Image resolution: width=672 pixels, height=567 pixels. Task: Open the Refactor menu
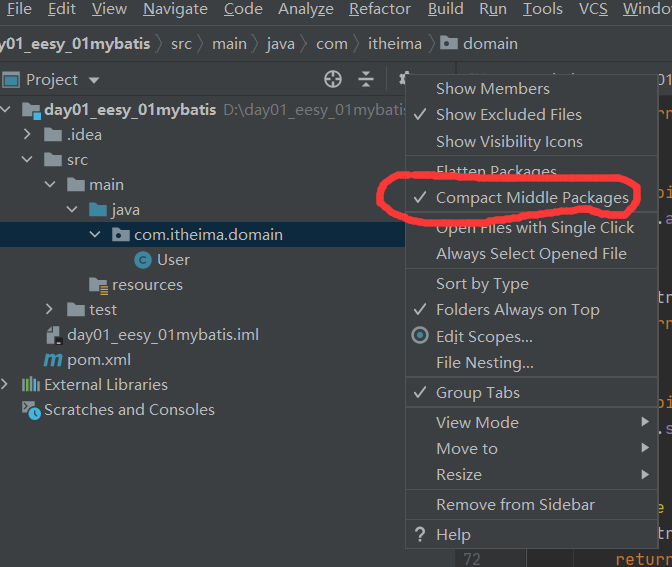click(380, 9)
